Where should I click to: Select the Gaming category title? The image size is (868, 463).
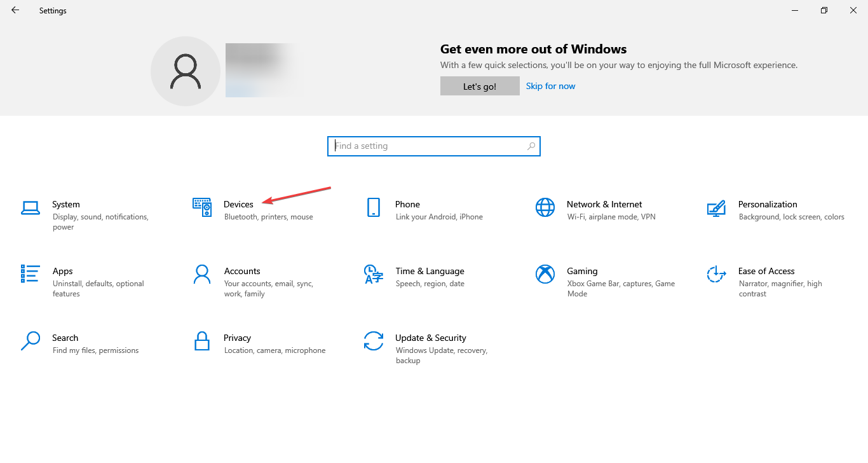click(x=582, y=271)
